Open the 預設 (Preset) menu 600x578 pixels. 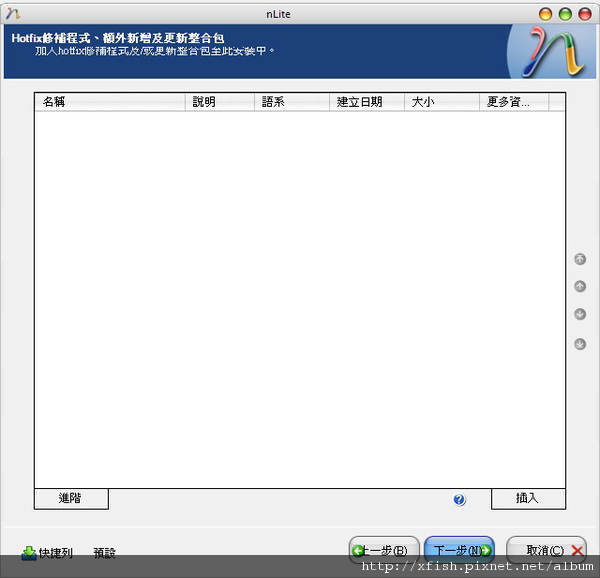pyautogui.click(x=104, y=553)
